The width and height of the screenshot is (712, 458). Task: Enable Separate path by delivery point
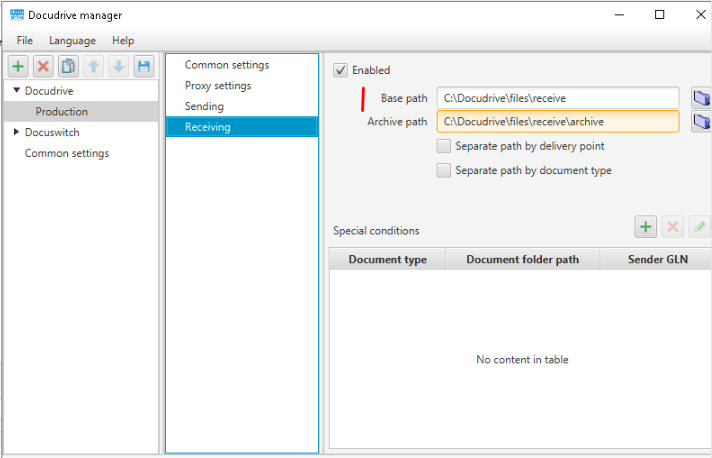[444, 146]
